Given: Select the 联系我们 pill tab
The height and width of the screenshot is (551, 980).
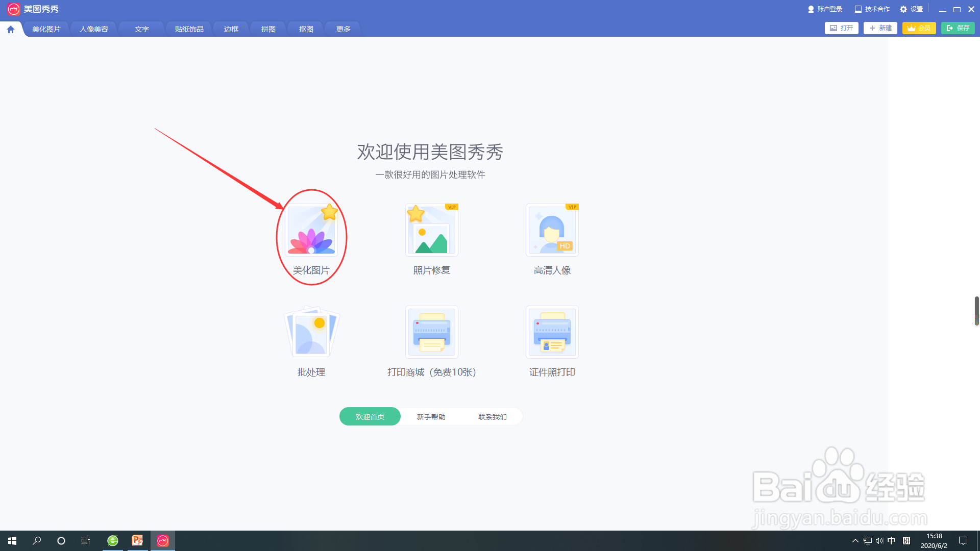Looking at the screenshot, I should pyautogui.click(x=493, y=417).
